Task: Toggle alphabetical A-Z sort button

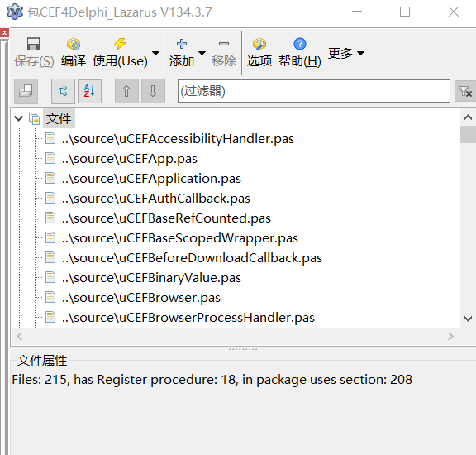Action: (x=89, y=91)
